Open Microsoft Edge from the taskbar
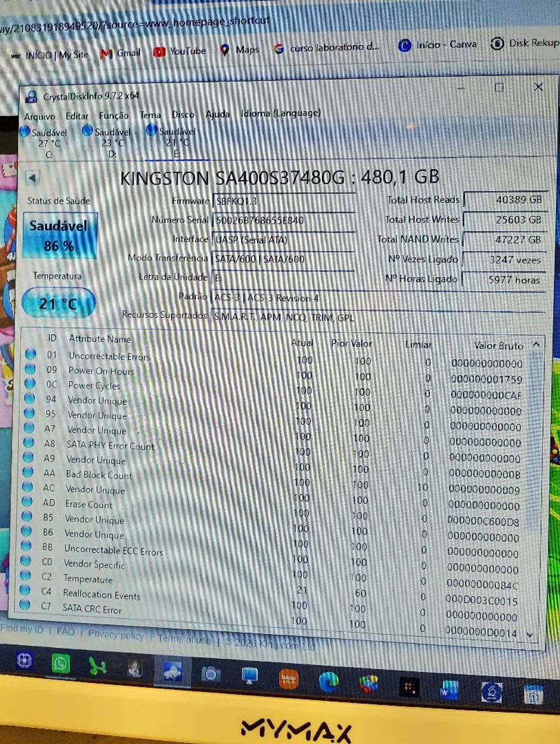560x744 pixels. (x=328, y=682)
